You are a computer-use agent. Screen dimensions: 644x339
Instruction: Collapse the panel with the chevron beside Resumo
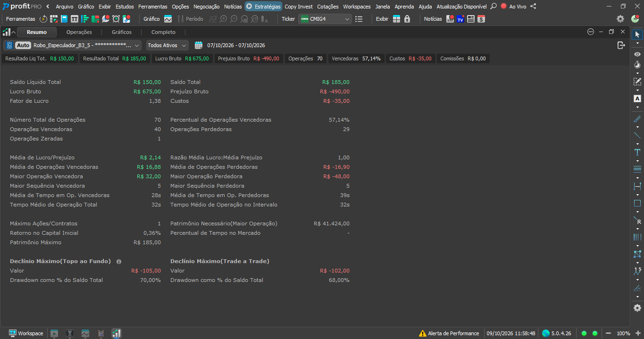pyautogui.click(x=13, y=32)
